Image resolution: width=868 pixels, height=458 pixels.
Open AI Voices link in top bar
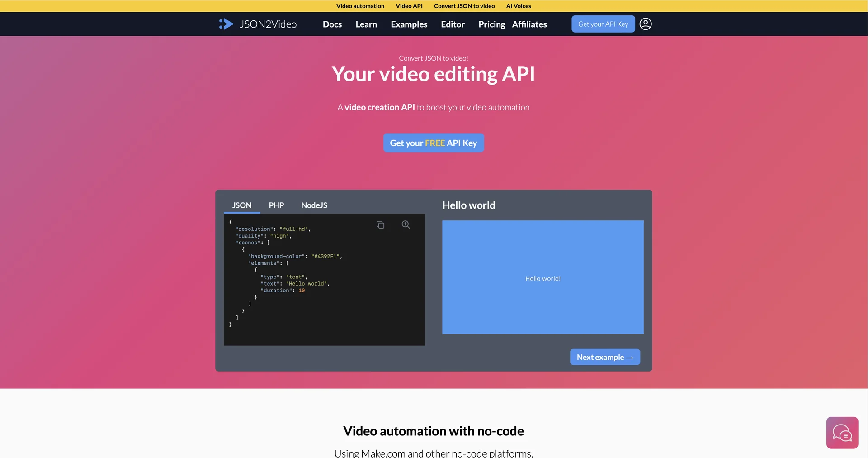point(519,6)
